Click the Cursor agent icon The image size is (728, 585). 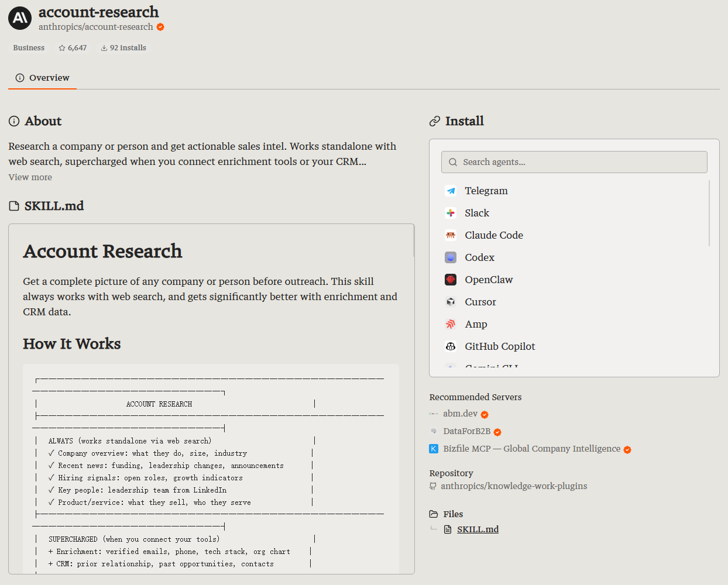pos(451,302)
